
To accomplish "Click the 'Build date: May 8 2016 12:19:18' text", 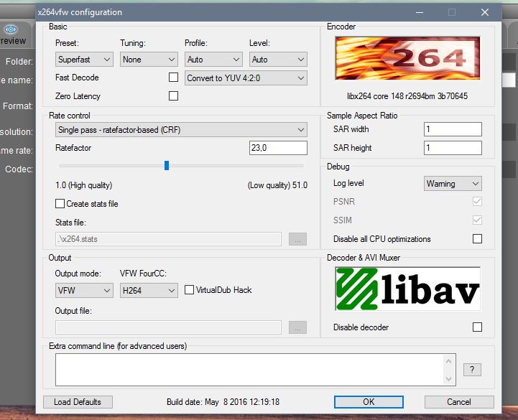I will click(223, 402).
